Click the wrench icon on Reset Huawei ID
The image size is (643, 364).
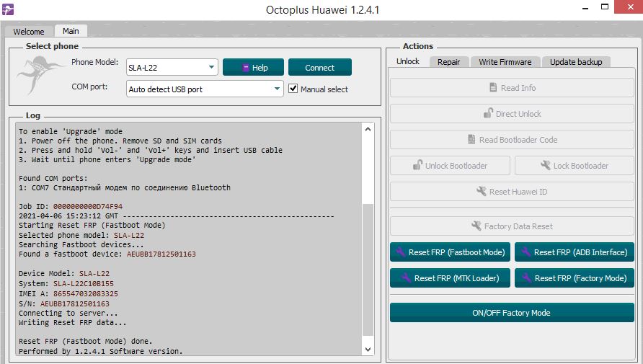[x=481, y=191]
